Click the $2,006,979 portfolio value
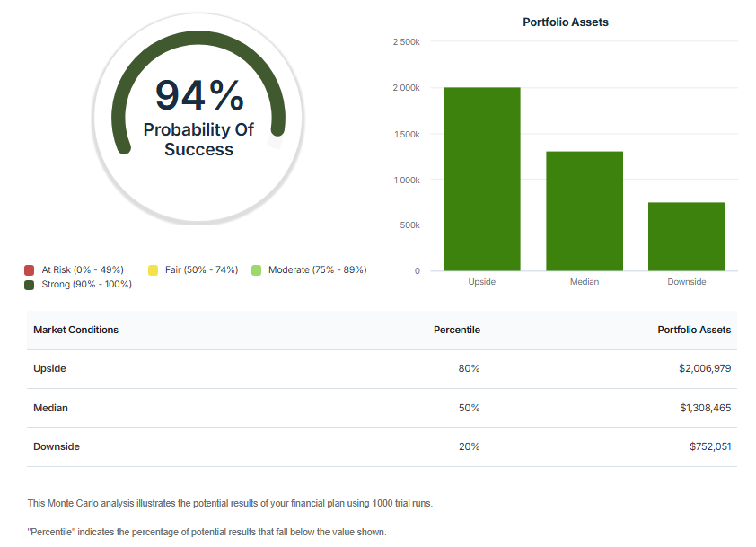 pos(706,368)
